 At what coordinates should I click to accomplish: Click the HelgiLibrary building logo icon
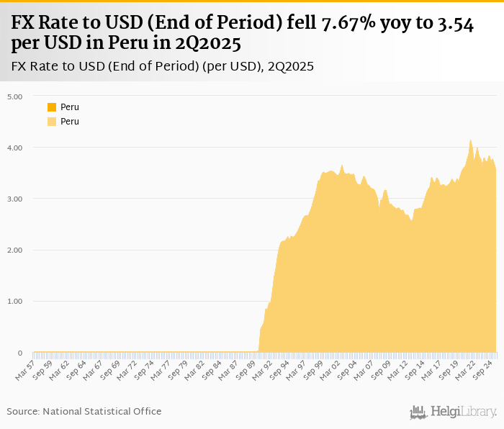click(x=418, y=412)
